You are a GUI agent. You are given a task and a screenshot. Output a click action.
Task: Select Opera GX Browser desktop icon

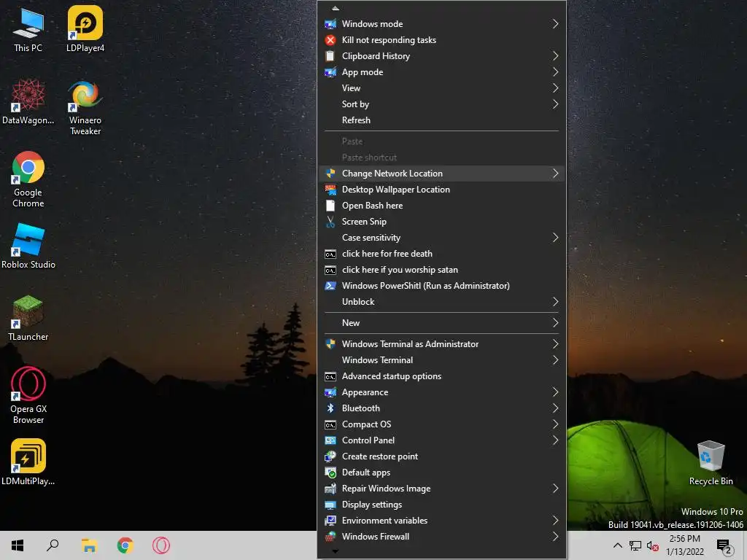tap(28, 395)
